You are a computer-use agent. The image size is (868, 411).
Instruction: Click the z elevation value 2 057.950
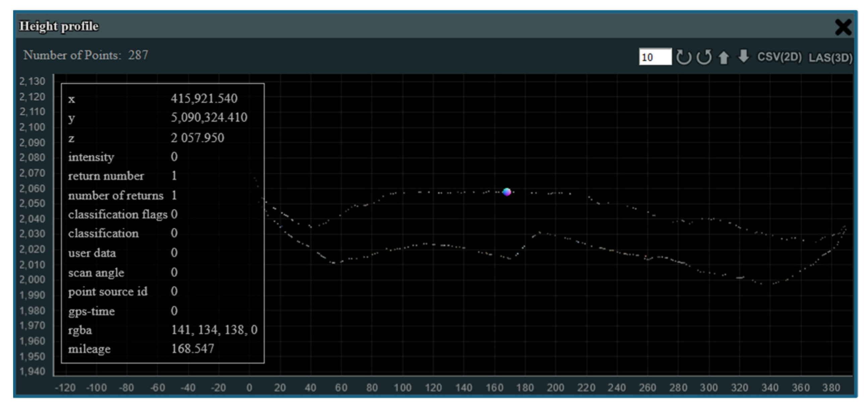coord(197,137)
